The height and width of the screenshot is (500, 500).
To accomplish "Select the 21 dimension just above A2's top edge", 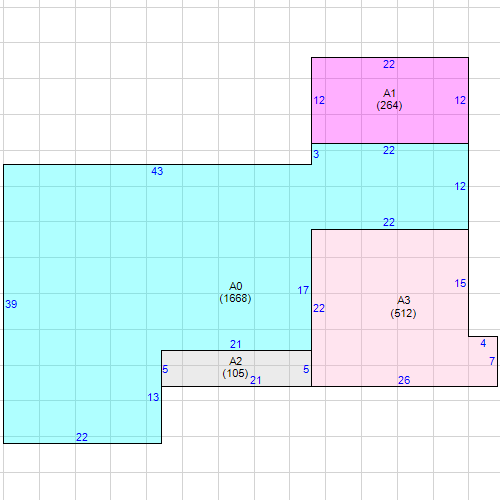I will pos(235,344).
